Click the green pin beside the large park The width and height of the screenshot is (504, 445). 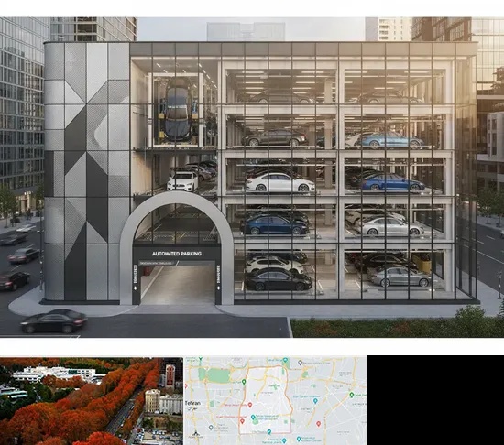[244, 382]
